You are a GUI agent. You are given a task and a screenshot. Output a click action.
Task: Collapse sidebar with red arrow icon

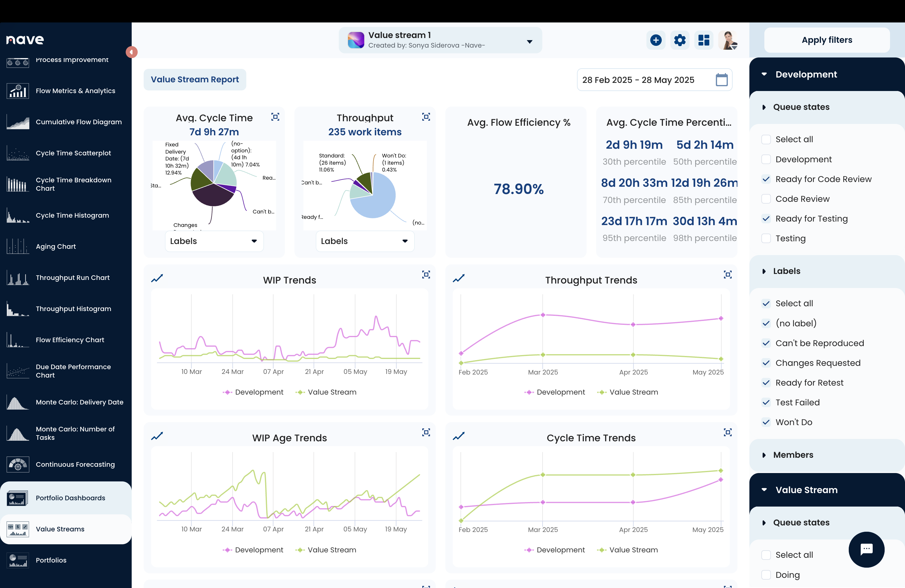pos(132,52)
